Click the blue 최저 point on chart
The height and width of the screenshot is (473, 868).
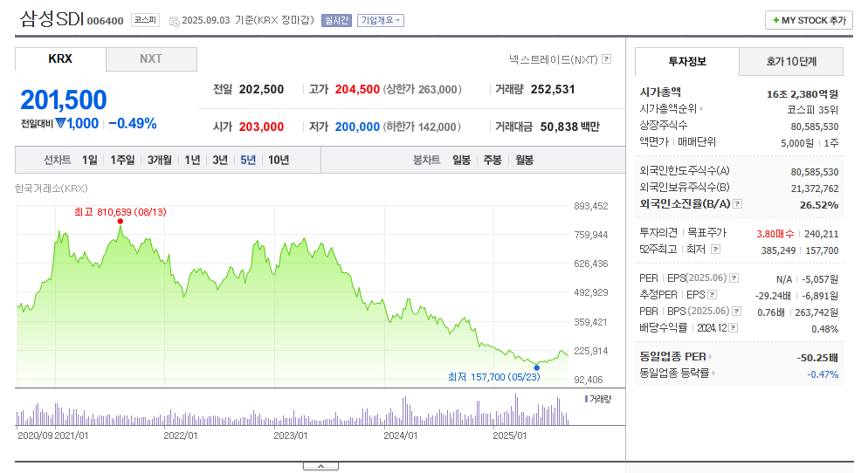(536, 367)
